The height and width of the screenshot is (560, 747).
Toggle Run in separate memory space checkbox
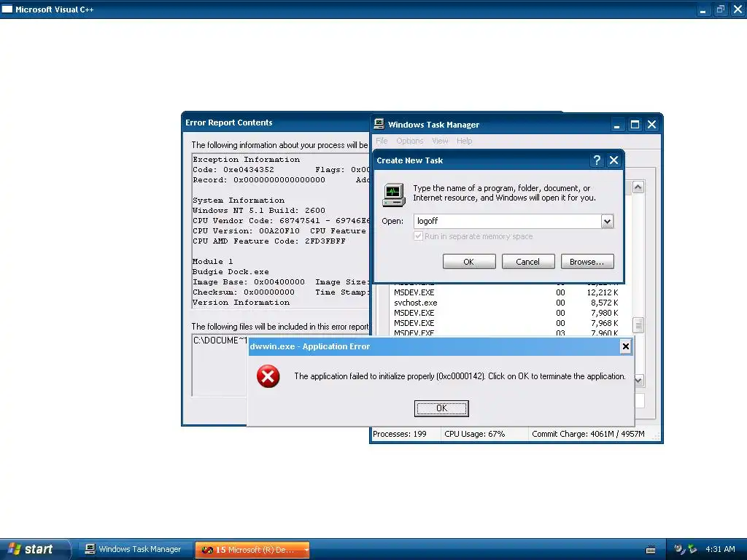pyautogui.click(x=418, y=236)
